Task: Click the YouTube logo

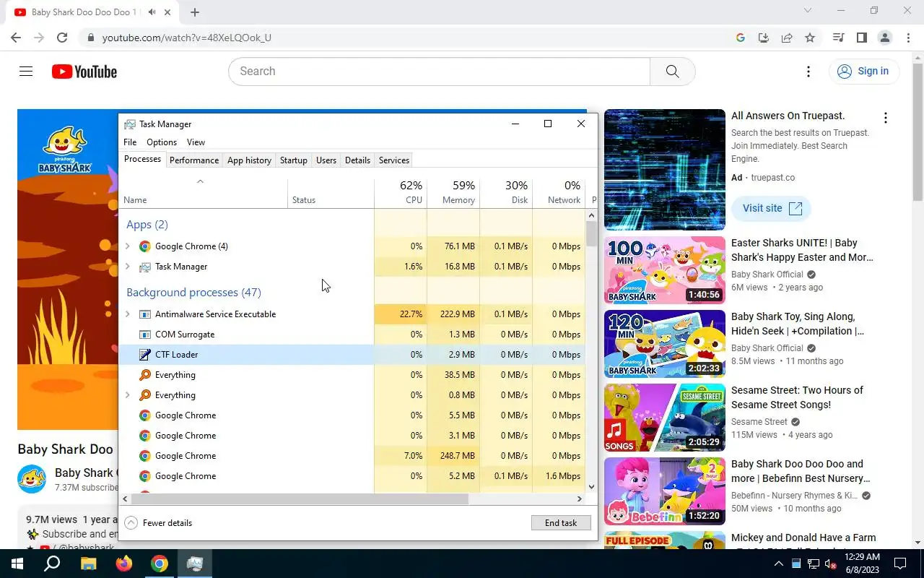Action: tap(84, 72)
